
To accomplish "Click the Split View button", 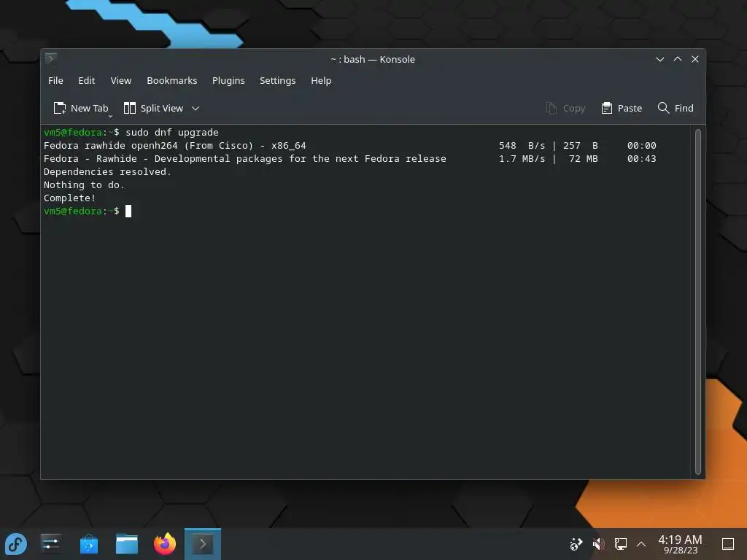I will point(153,108).
